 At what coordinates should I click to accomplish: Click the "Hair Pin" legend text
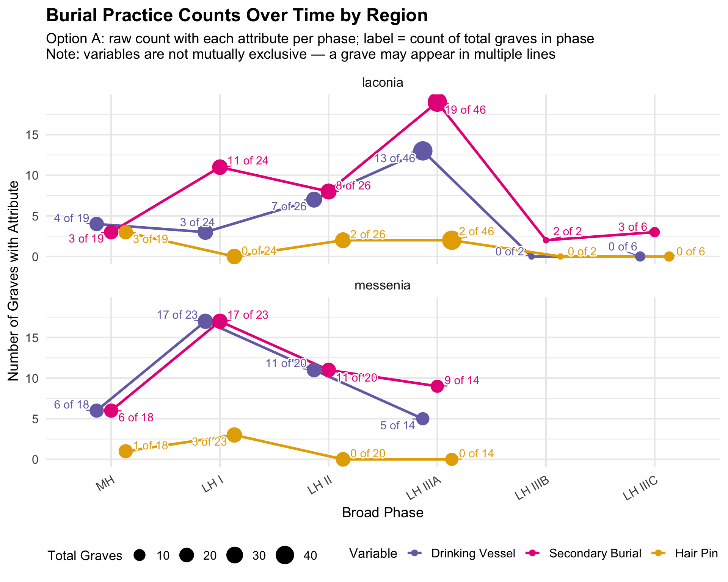[696, 554]
